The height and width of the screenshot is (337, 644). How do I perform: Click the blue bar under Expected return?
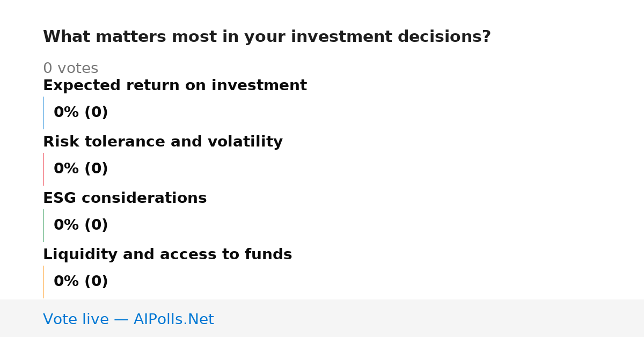pos(43,113)
